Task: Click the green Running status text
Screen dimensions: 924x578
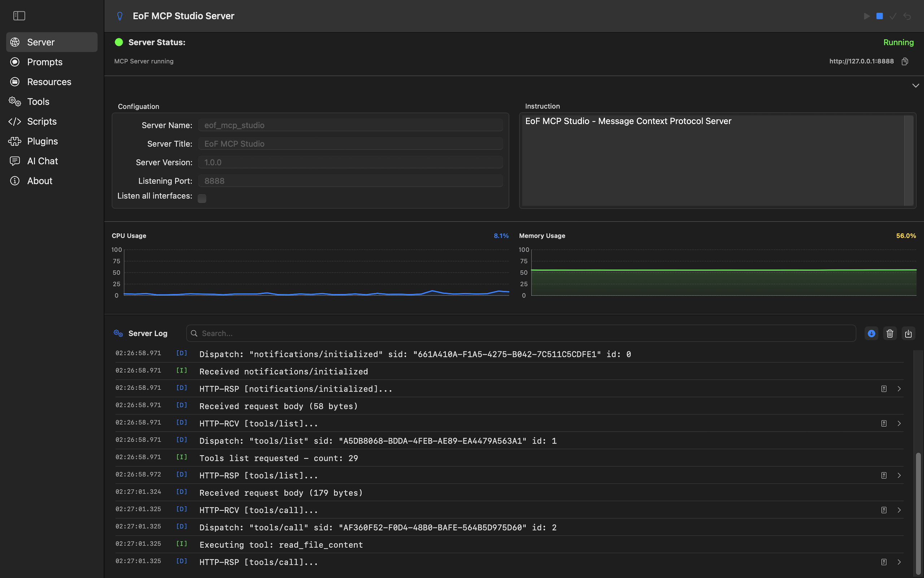Action: (x=898, y=42)
